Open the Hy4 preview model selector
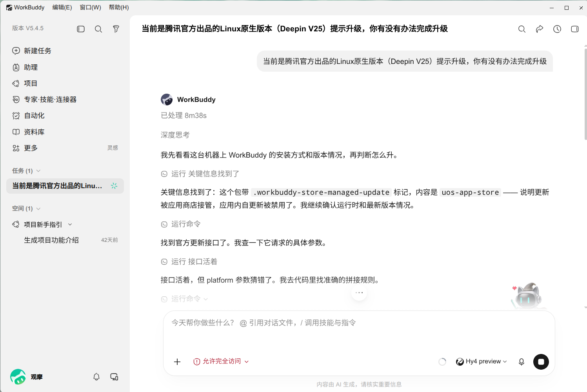The width and height of the screenshot is (587, 392). (482, 361)
